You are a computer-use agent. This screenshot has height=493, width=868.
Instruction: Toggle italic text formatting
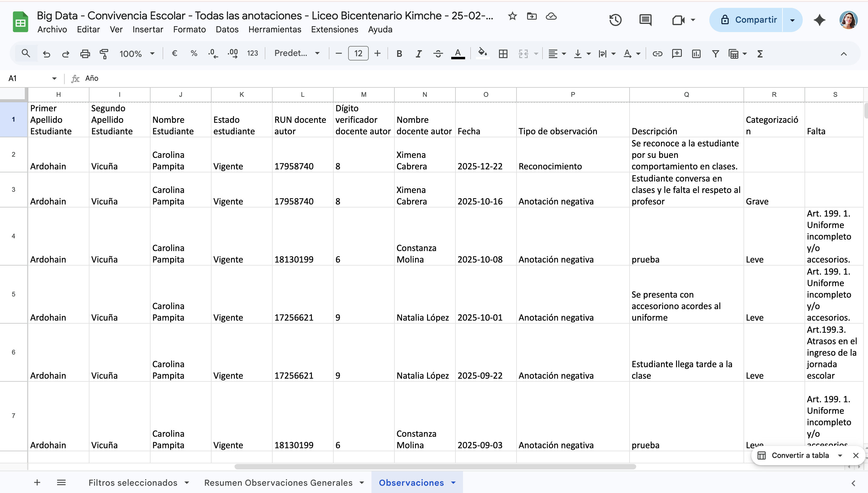(419, 54)
